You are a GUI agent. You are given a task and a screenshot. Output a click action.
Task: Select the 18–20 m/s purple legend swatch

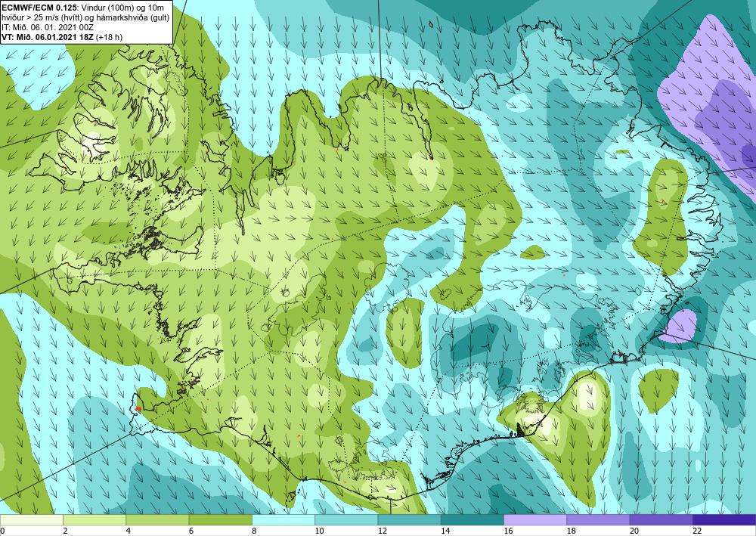coord(598,519)
